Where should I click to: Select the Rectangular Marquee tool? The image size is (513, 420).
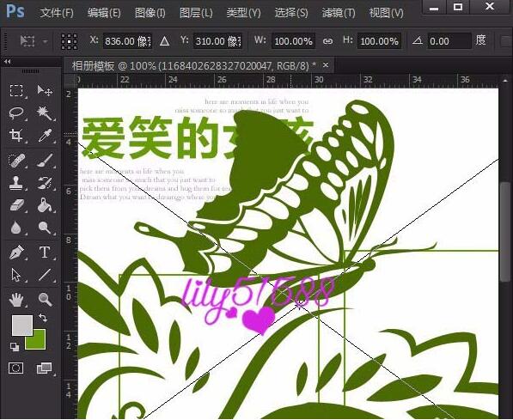(16, 90)
